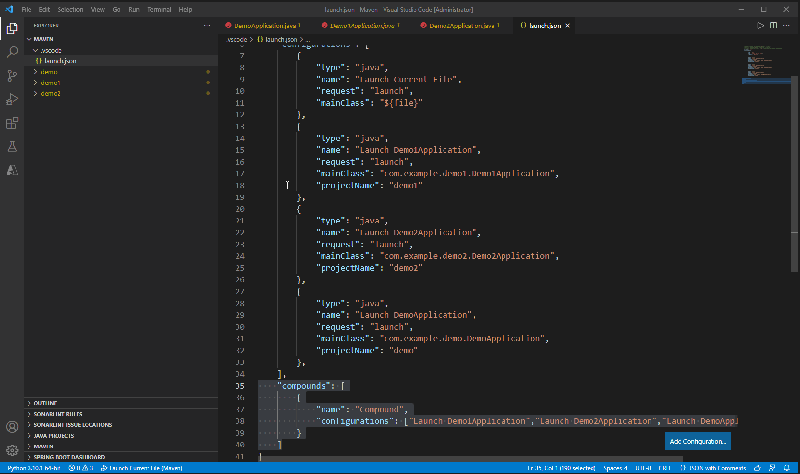Image resolution: width=800 pixels, height=474 pixels.
Task: Click the minimap code overview
Action: click(x=765, y=65)
